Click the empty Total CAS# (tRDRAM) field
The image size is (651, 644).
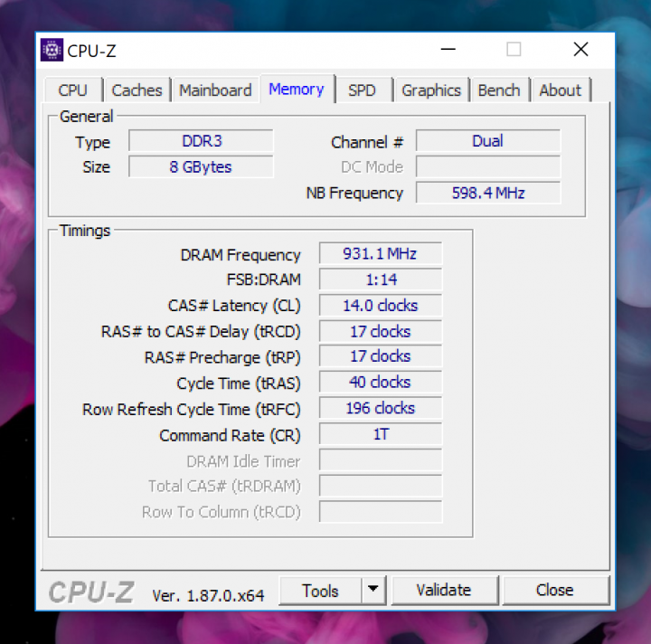[381, 486]
